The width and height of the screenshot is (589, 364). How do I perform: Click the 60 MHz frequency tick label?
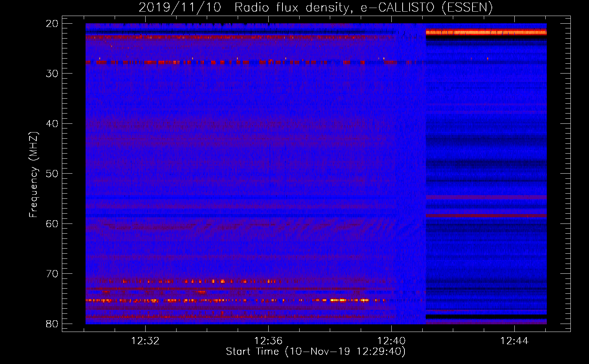pyautogui.click(x=52, y=223)
